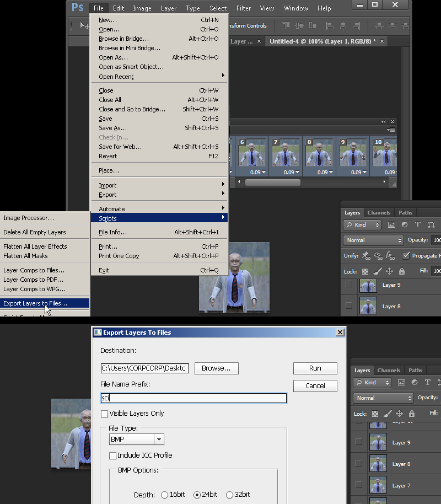This screenshot has height=504, width=441.
Task: Click the Distribute top edges icon
Action: [379, 26]
